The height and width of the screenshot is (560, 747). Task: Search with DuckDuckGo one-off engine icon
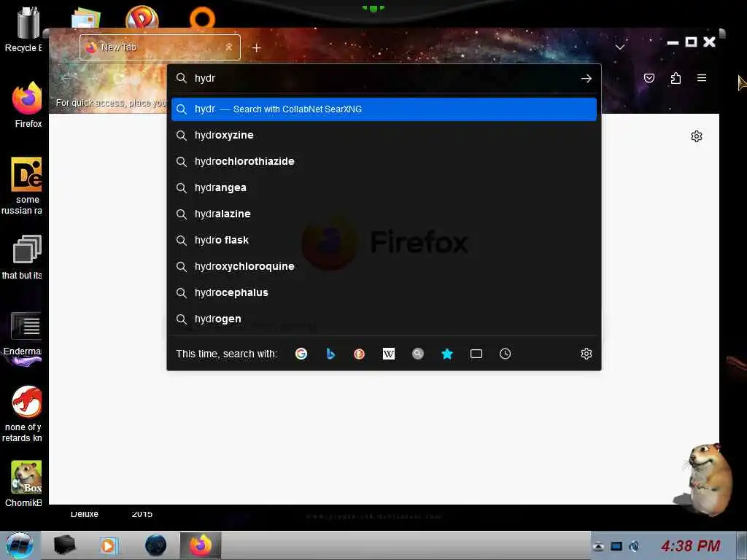point(359,354)
